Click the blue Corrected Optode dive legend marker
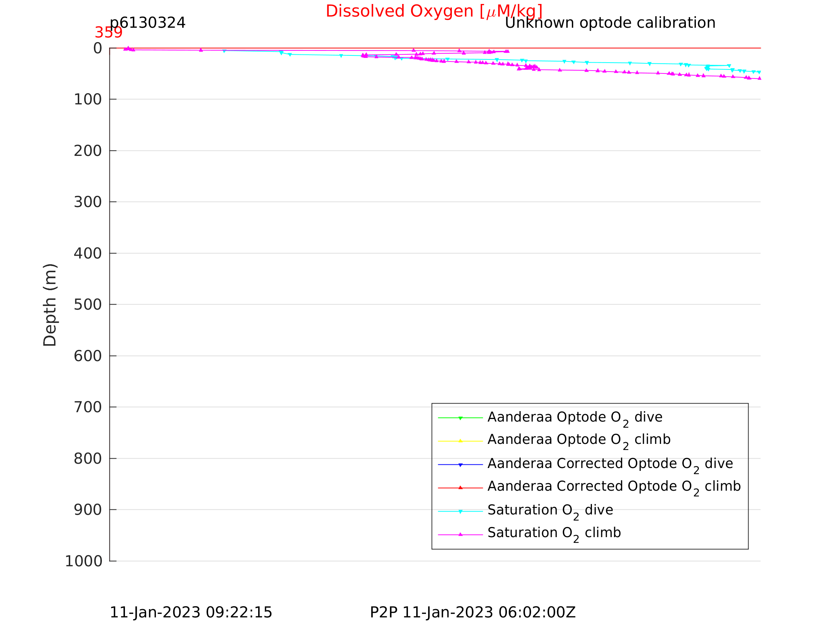The height and width of the screenshot is (630, 840). click(x=460, y=465)
